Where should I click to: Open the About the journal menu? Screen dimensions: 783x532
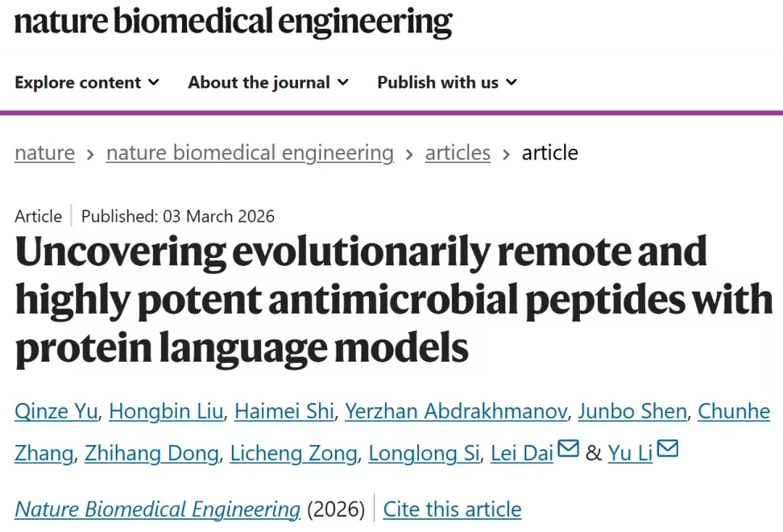[268, 83]
